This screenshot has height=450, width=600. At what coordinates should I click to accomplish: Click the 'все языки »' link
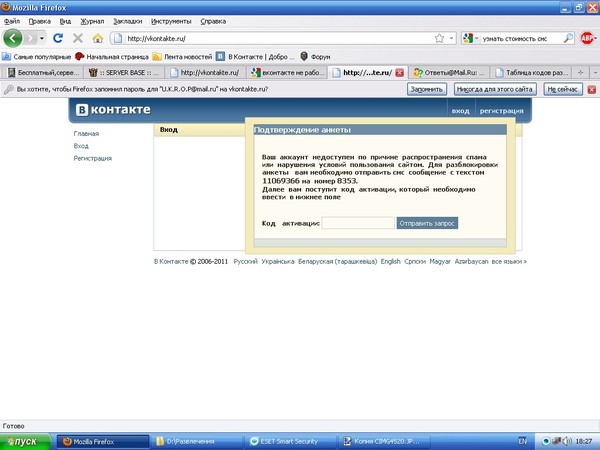click(x=509, y=261)
